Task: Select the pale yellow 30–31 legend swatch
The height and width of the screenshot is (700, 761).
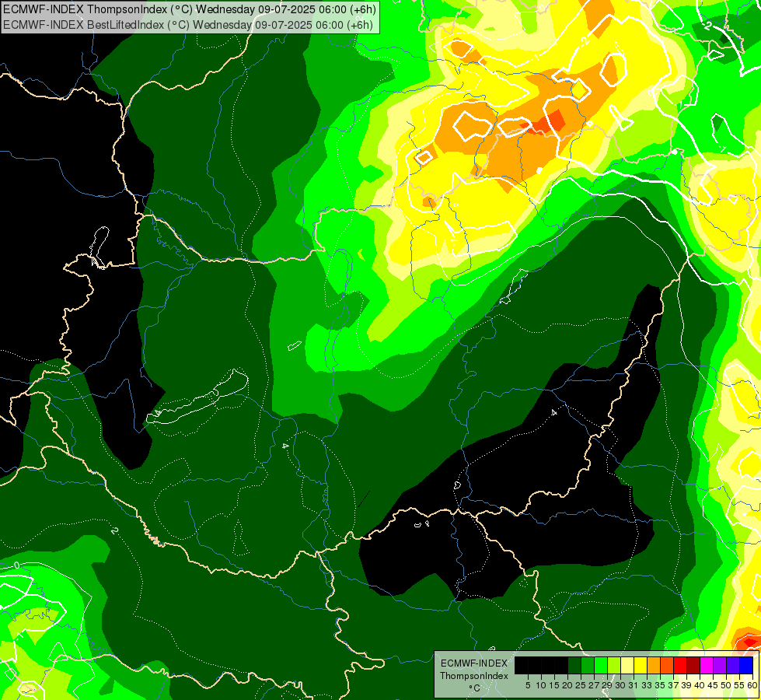Action: 627,665
